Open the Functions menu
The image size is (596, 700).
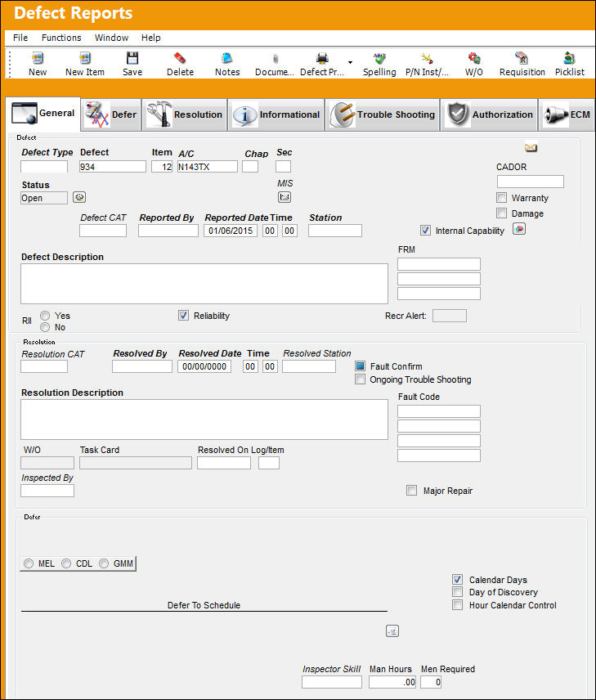61,38
